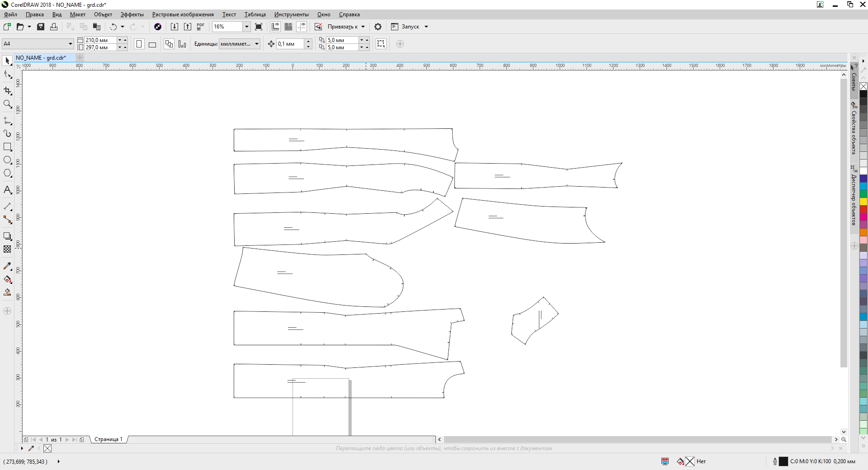Expand the A4 page size dropdown

tap(71, 44)
